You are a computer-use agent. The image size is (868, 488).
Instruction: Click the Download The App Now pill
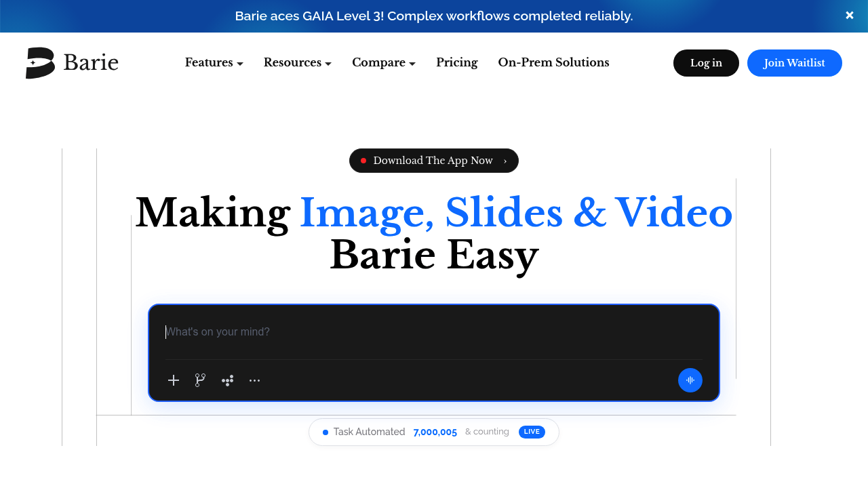pos(434,161)
